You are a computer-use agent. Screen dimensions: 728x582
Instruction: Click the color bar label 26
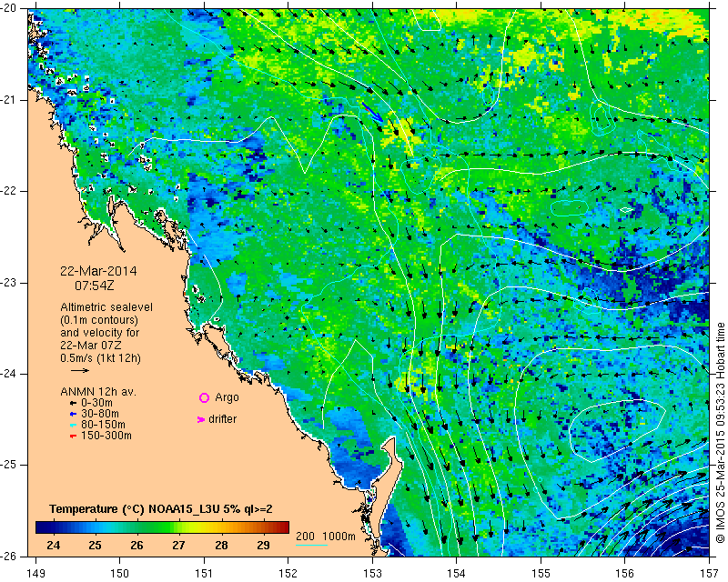tap(137, 546)
